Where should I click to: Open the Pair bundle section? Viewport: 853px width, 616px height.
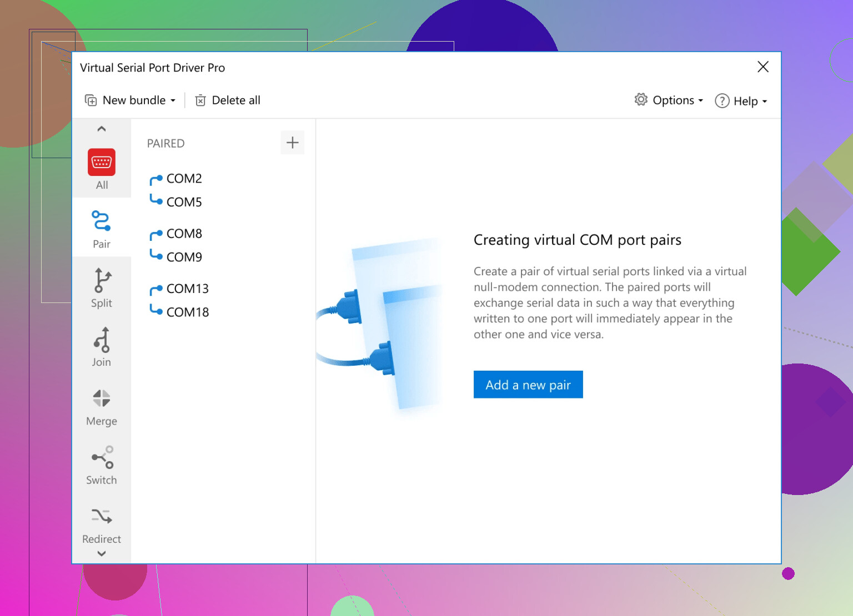102,228
